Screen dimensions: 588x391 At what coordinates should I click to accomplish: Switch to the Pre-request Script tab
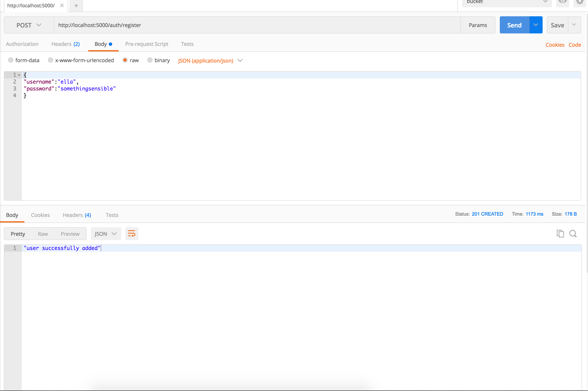pos(146,44)
